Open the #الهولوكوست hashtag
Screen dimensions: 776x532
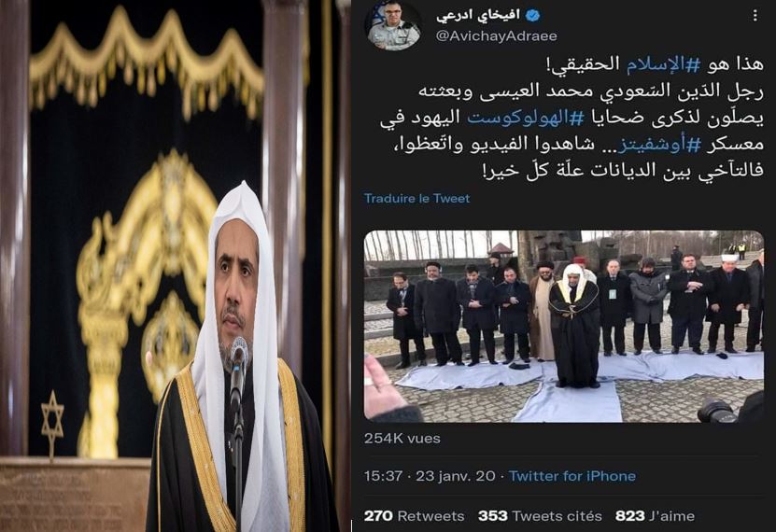point(527,118)
